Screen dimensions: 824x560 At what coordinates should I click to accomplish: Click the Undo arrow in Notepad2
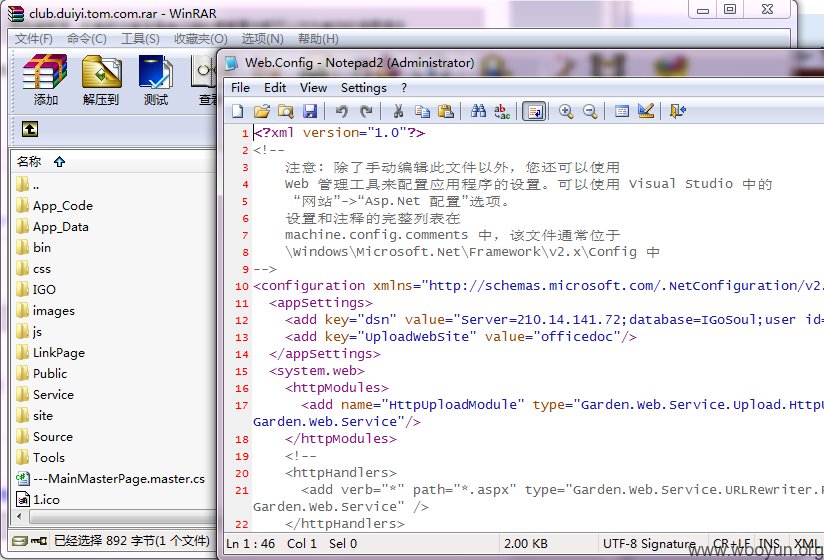tap(342, 111)
